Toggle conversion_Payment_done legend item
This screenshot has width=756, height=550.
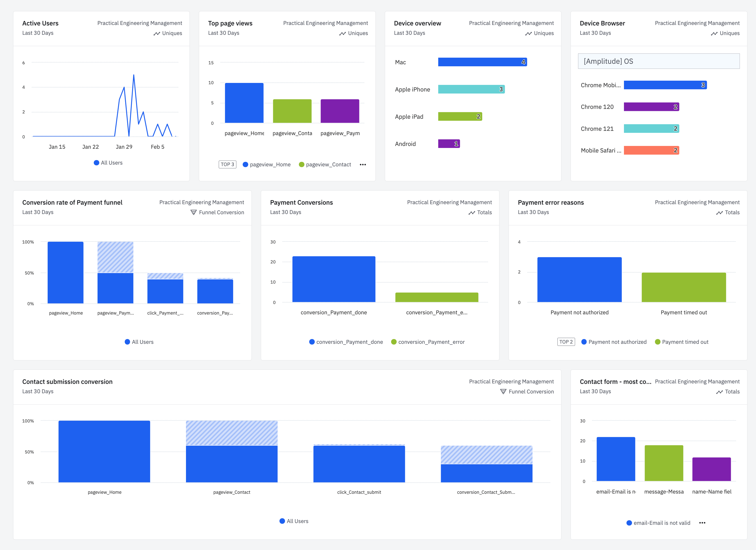346,342
